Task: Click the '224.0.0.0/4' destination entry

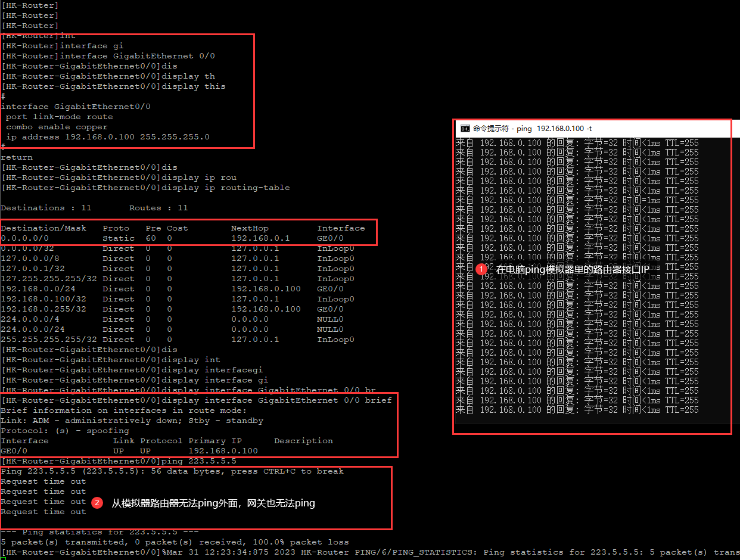Action: (30, 319)
